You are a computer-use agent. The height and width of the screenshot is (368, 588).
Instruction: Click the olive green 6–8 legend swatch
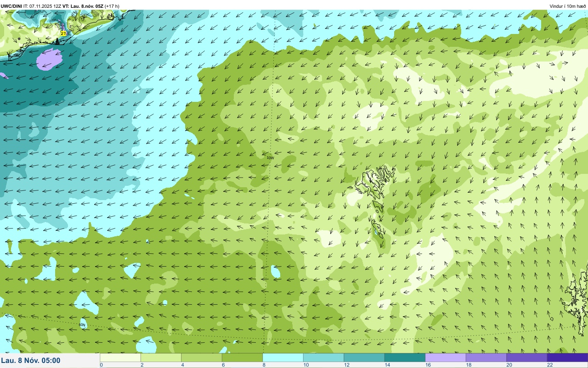pyautogui.click(x=242, y=357)
